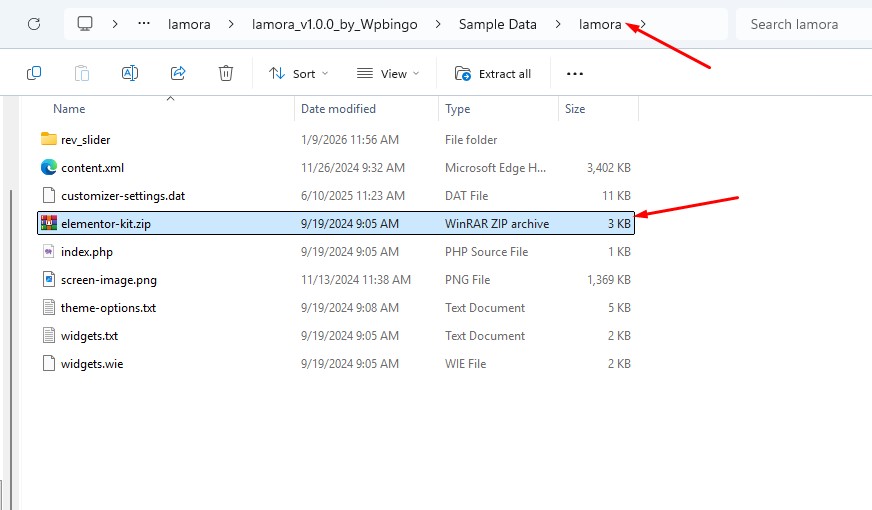
Task: Open the See more toolbar menu
Action: click(574, 73)
